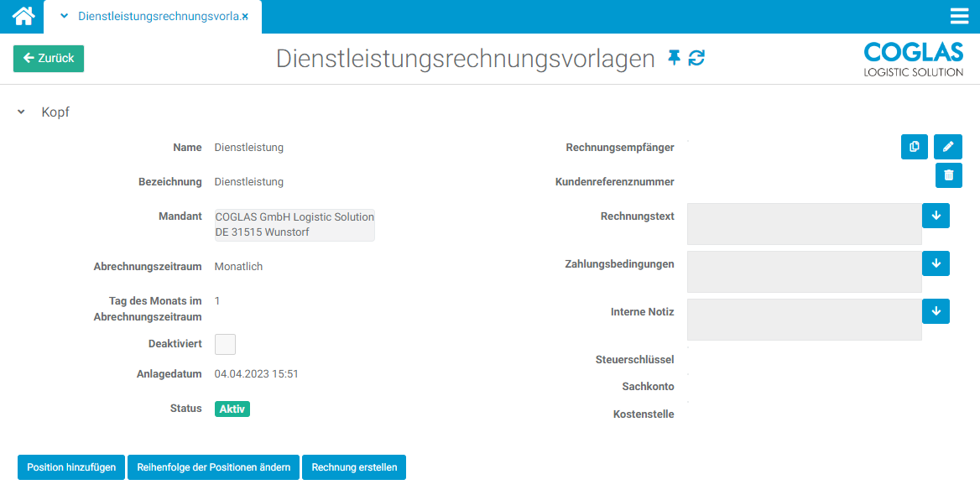Click the copy template icon button
This screenshot has height=495, width=980.
click(x=914, y=147)
